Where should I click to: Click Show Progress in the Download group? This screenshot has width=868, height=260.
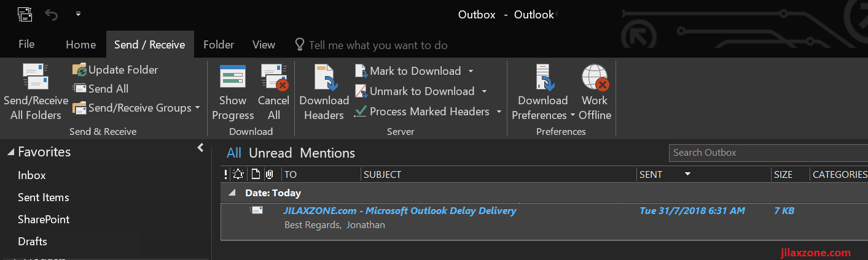coord(233,93)
